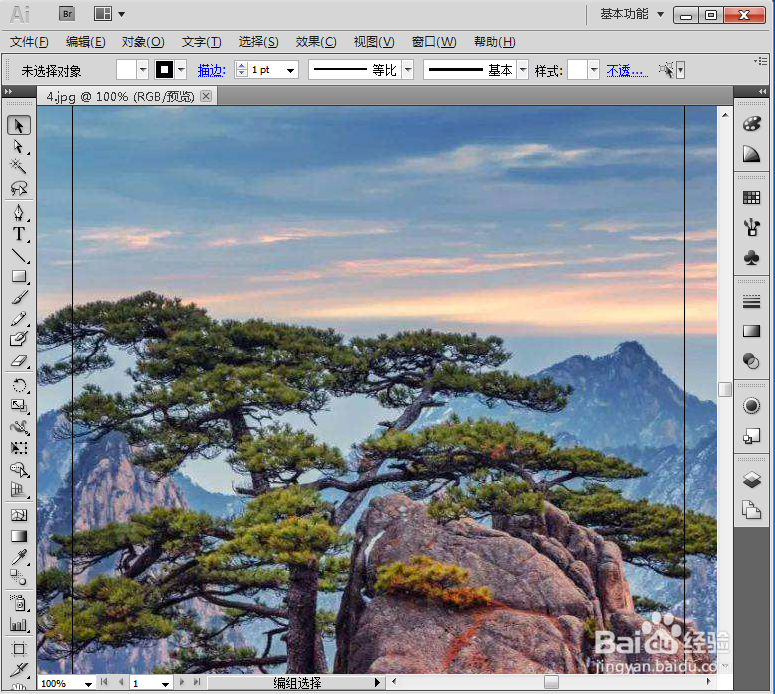Select the Column Graph tool
This screenshot has width=775, height=694.
[x=19, y=625]
